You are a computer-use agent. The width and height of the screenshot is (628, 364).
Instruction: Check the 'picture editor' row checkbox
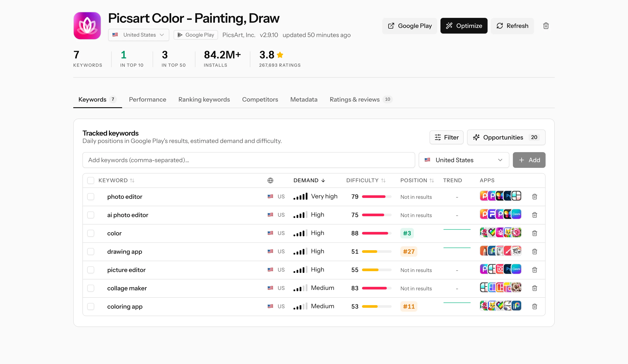(x=91, y=270)
